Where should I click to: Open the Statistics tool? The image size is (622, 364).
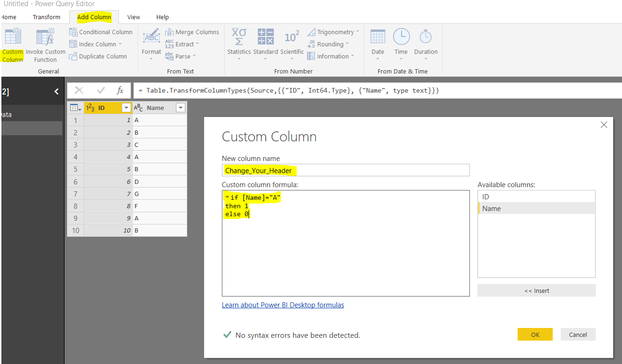[239, 42]
